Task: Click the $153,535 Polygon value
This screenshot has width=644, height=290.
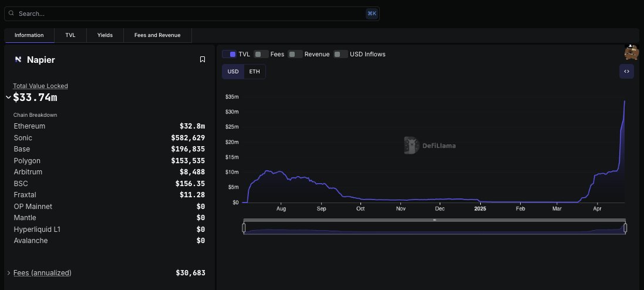Action: pyautogui.click(x=188, y=161)
